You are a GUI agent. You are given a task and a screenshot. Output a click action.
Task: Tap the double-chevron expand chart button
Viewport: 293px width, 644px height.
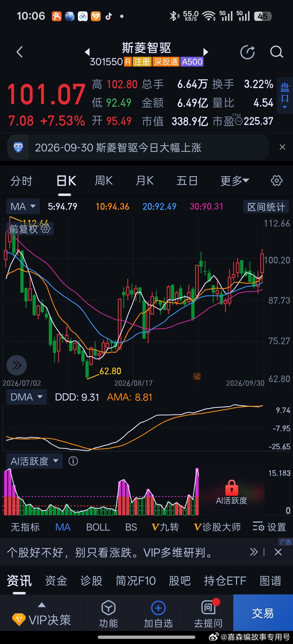[17, 365]
